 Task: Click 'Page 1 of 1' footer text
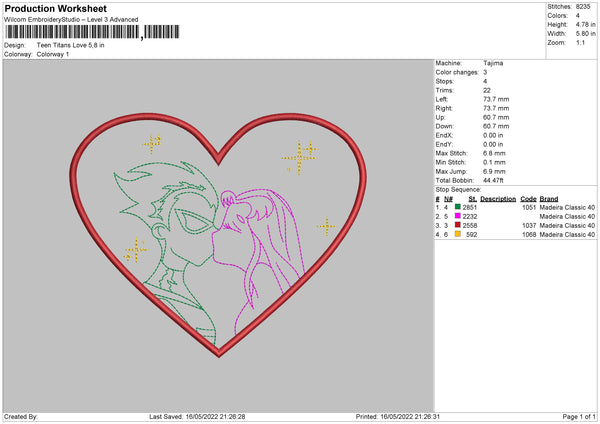579,416
